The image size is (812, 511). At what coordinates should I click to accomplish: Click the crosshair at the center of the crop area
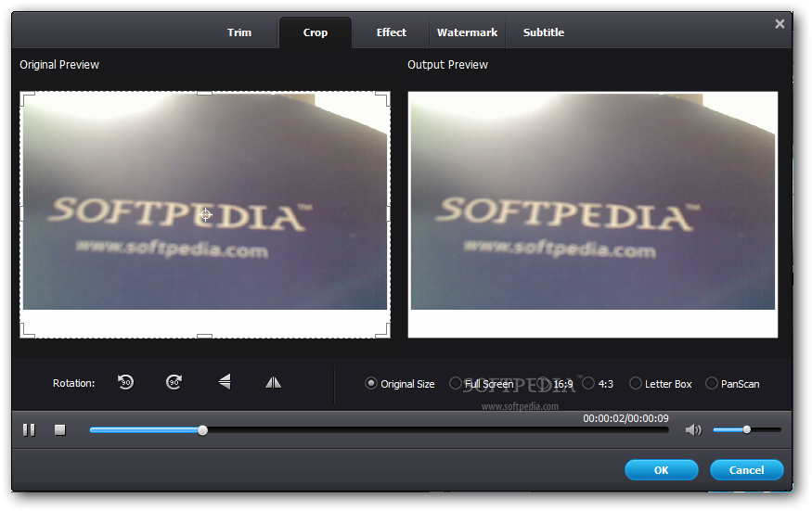click(206, 214)
